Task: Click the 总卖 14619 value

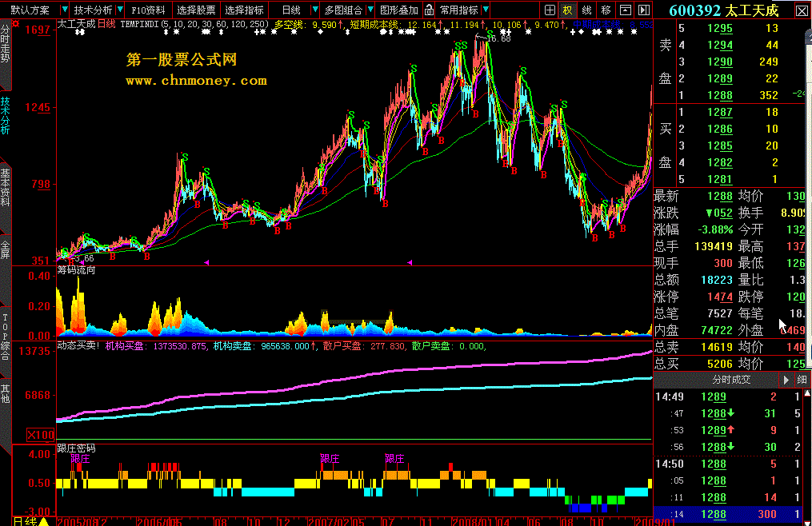Action: point(717,348)
